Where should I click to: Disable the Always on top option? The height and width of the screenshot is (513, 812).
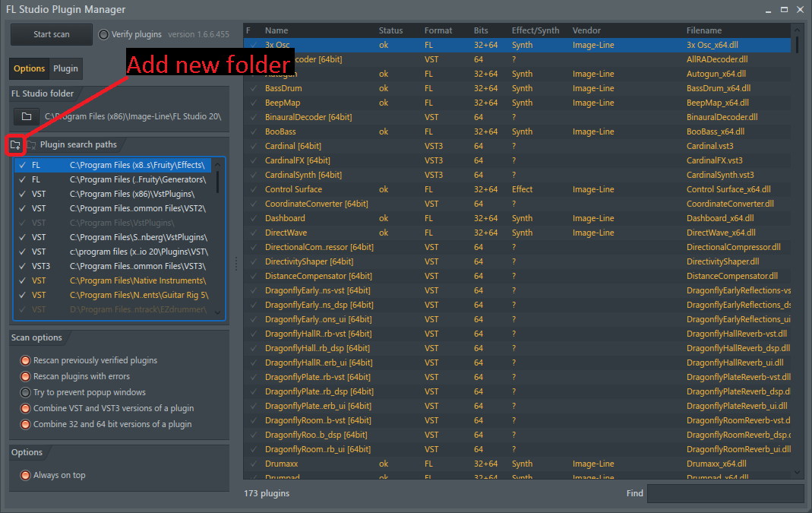tap(26, 475)
